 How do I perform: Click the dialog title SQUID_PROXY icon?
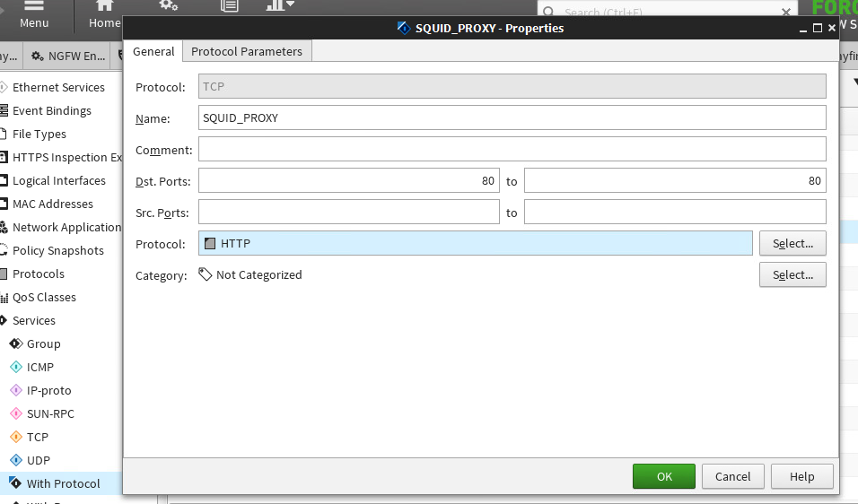pyautogui.click(x=404, y=28)
